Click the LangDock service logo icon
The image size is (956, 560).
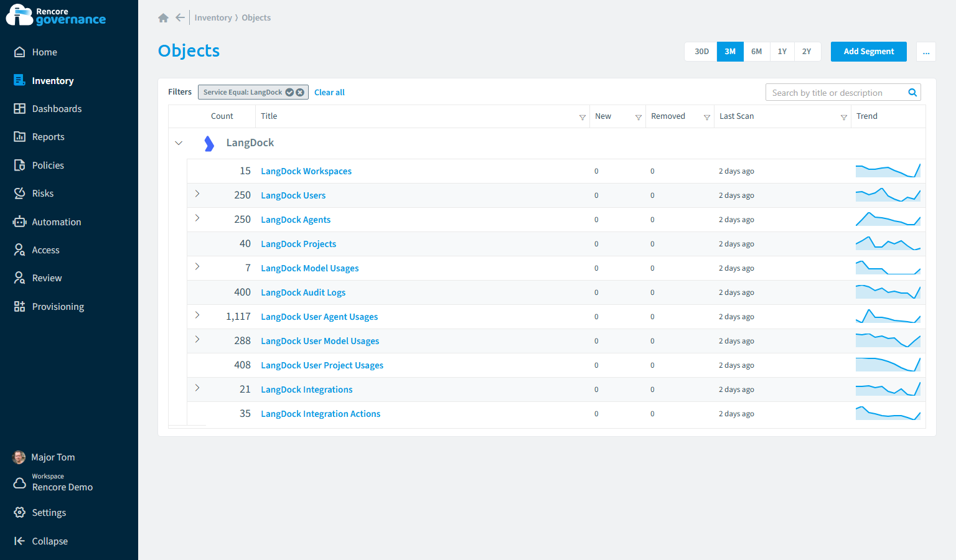pyautogui.click(x=209, y=144)
